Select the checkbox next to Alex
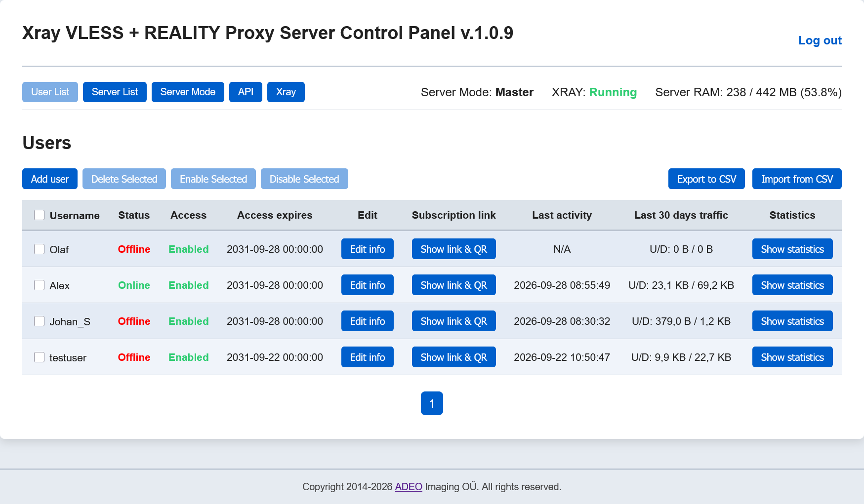This screenshot has height=504, width=864. pos(40,285)
